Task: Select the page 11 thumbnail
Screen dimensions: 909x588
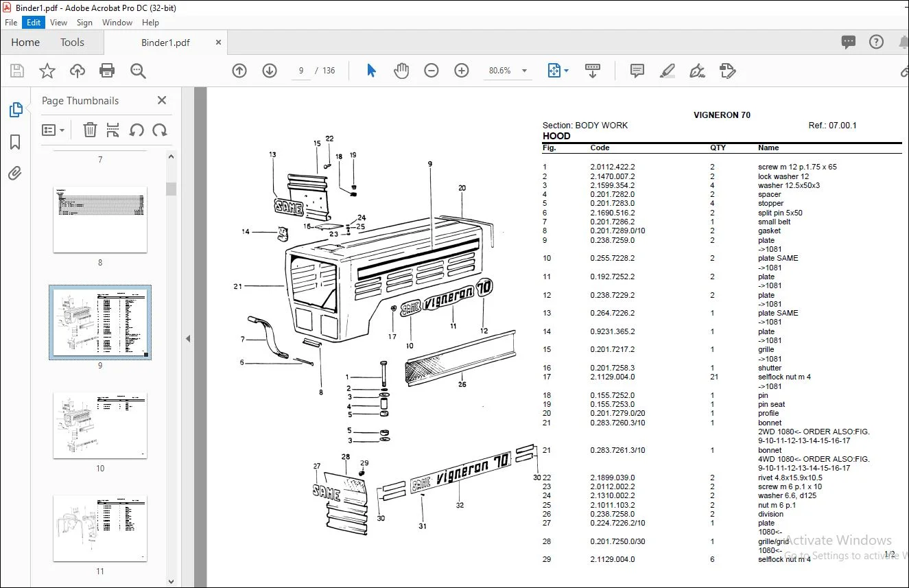Action: (x=100, y=528)
